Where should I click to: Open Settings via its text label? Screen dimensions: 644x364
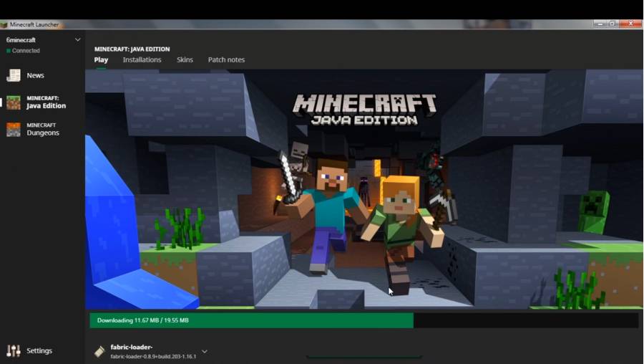39,350
